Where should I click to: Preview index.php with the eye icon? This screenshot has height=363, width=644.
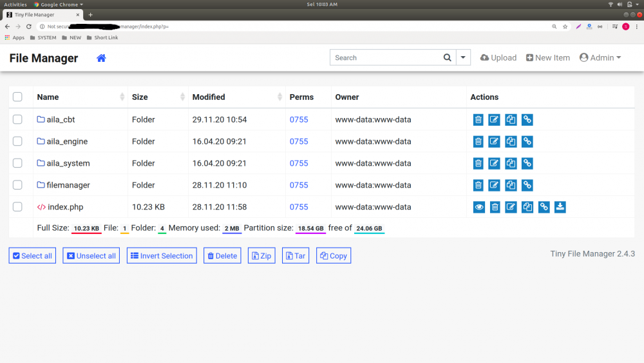pyautogui.click(x=478, y=207)
